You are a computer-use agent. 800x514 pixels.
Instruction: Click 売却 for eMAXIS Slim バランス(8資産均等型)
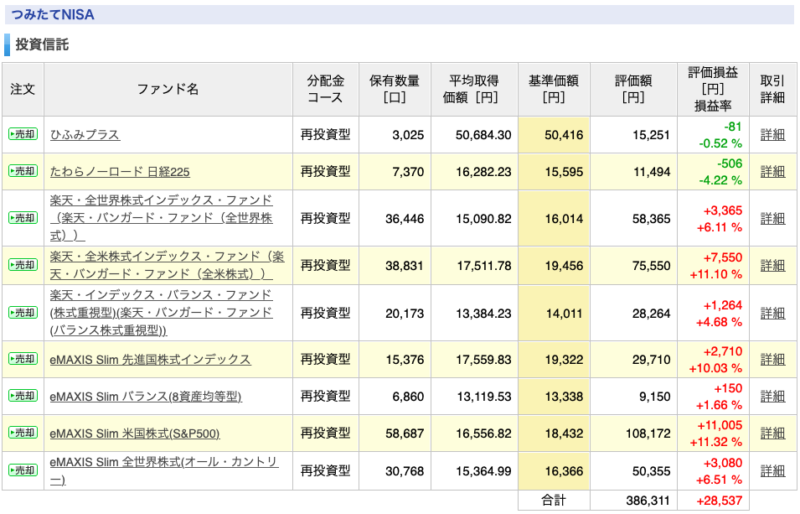pyautogui.click(x=23, y=396)
